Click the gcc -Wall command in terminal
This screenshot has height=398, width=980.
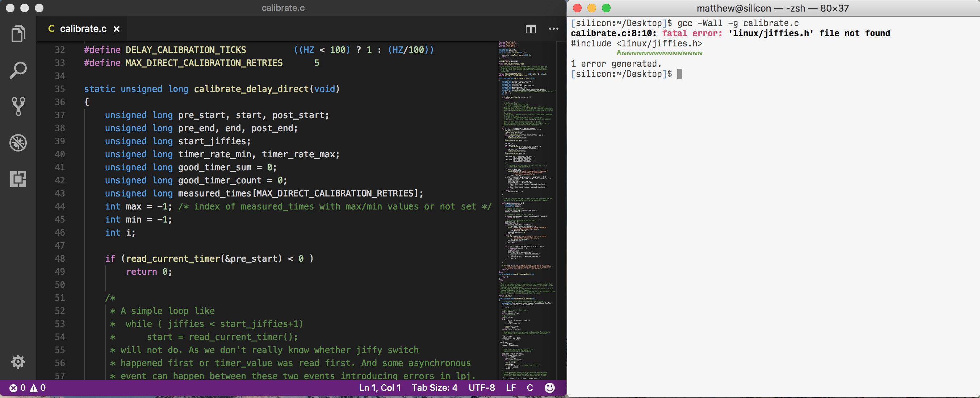738,23
